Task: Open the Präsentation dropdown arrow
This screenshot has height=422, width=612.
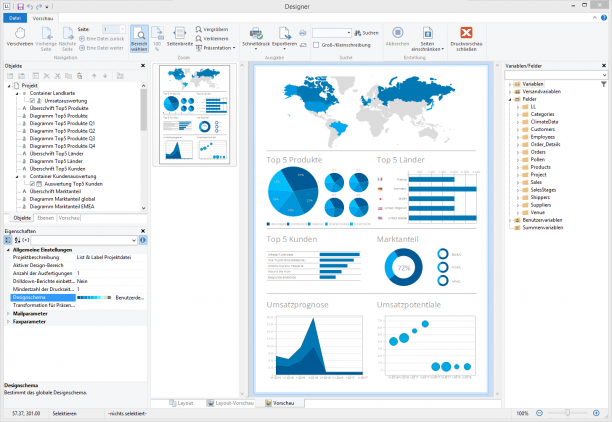Action: coord(234,48)
